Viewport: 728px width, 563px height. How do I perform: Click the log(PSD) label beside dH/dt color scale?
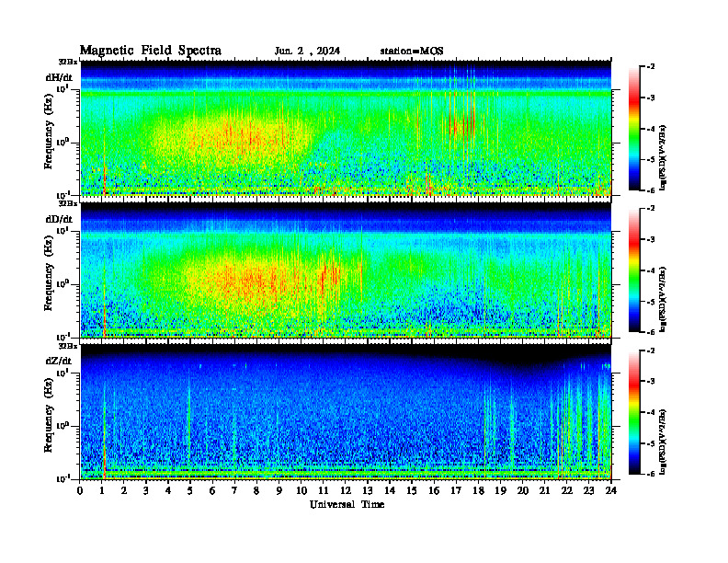click(x=663, y=157)
